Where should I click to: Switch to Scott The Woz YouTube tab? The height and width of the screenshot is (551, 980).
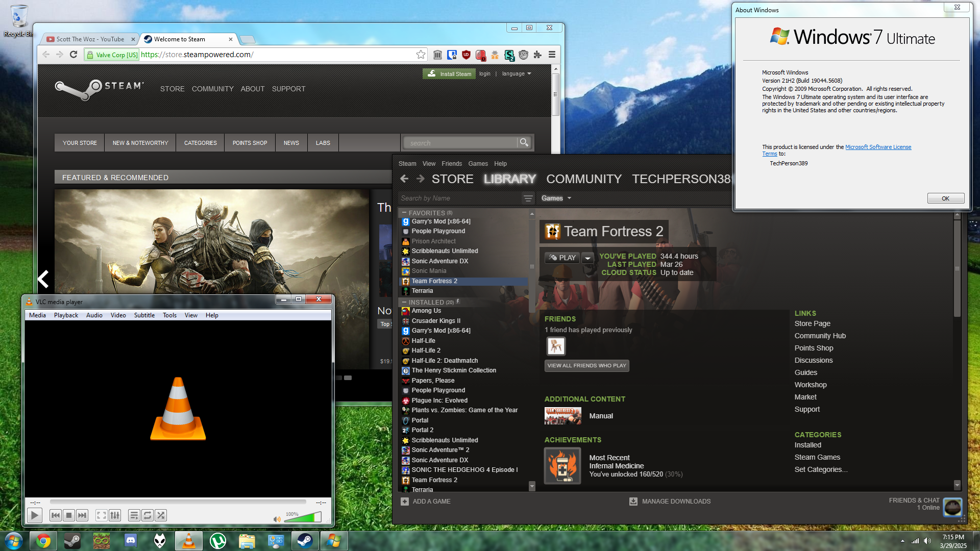[90, 39]
